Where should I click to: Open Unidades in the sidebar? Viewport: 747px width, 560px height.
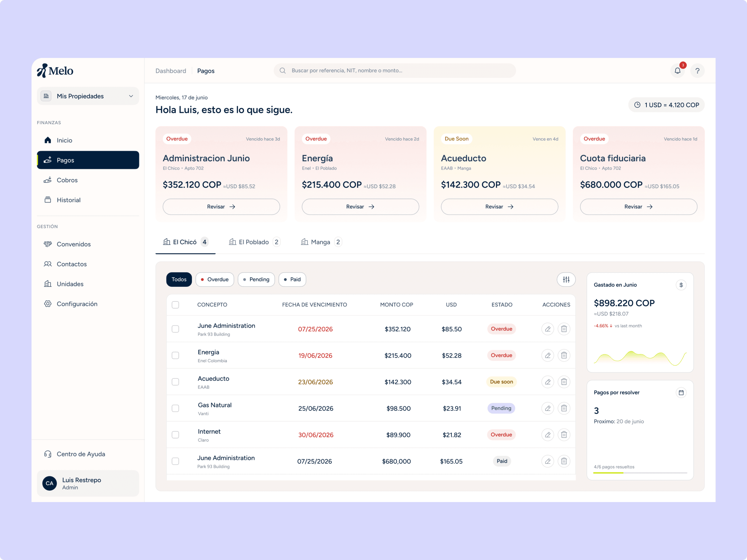[x=88, y=284]
